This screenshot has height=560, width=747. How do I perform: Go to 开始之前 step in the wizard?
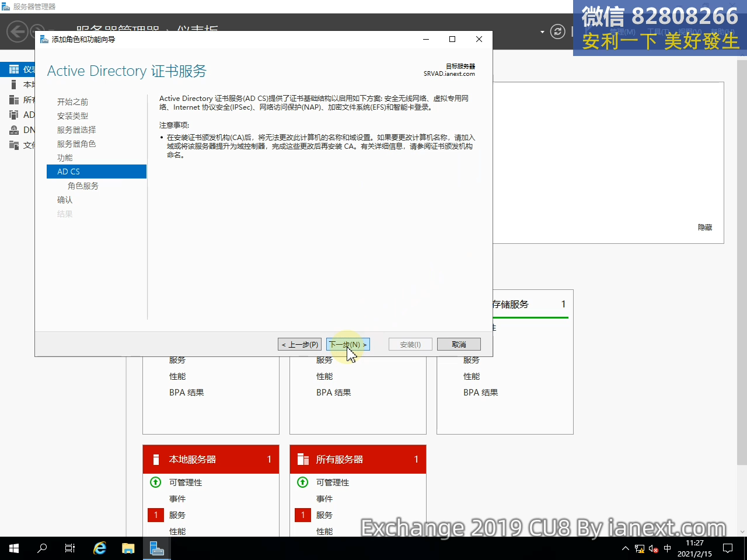point(72,102)
